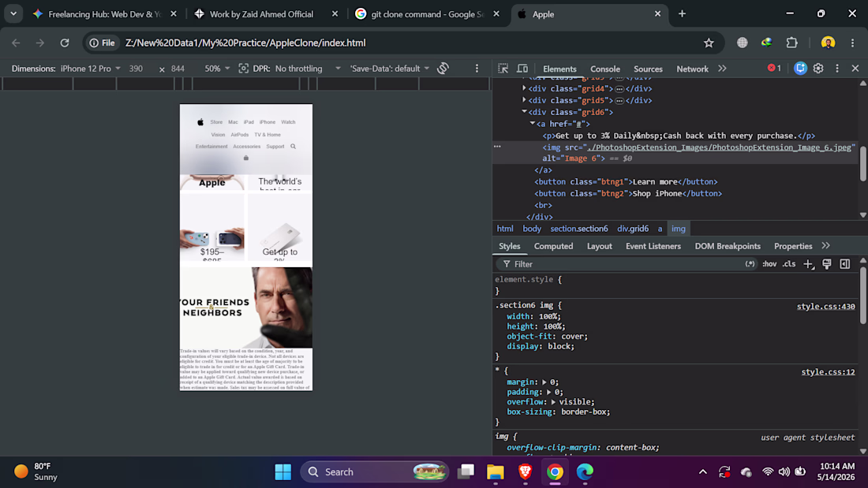
Task: Expand the grid5 div node
Action: click(x=524, y=100)
